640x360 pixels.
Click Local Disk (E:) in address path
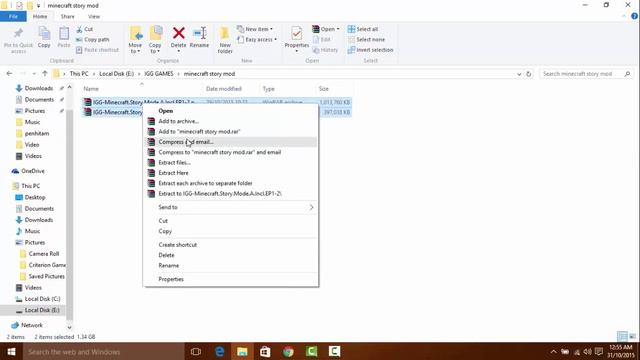(116, 74)
